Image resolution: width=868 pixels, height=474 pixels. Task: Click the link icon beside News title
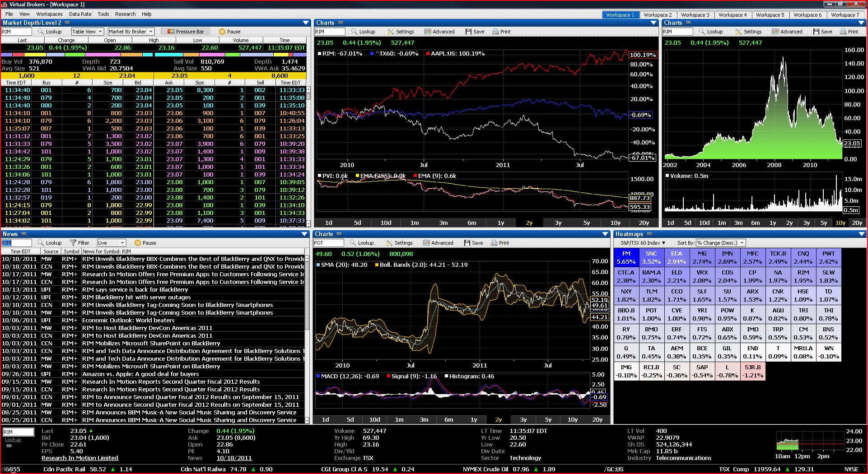[24, 234]
